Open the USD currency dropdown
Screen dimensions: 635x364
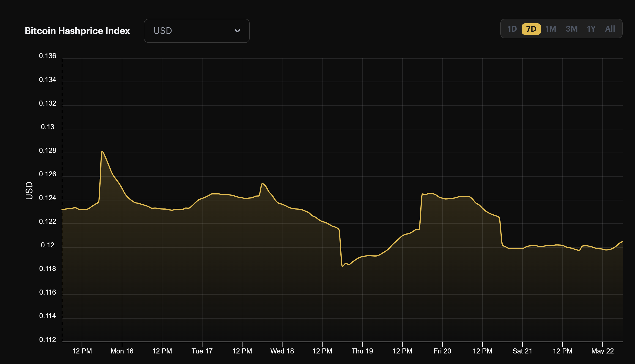[x=197, y=31]
